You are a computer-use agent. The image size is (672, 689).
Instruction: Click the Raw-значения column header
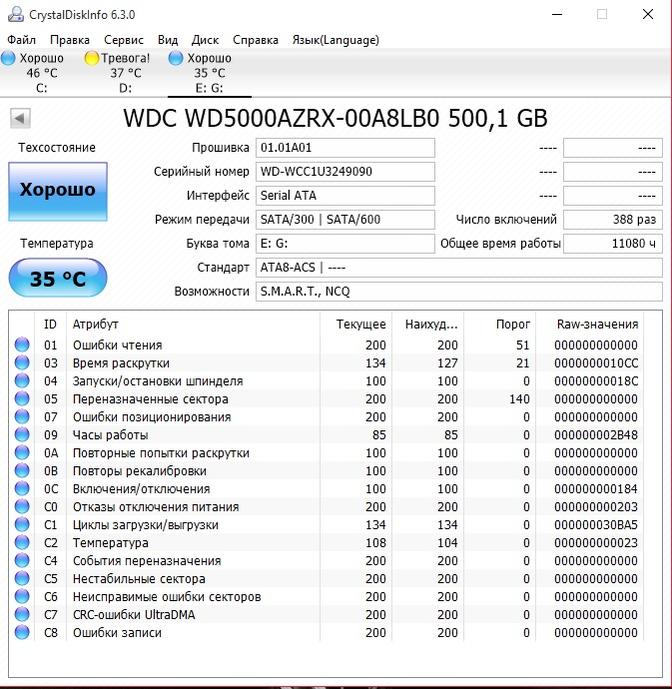[590, 324]
